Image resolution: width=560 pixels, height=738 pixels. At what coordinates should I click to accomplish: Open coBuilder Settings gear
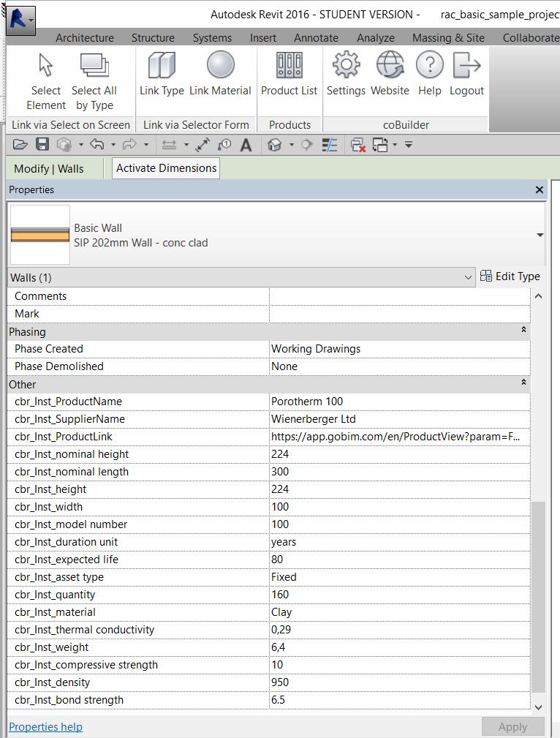pos(346,65)
